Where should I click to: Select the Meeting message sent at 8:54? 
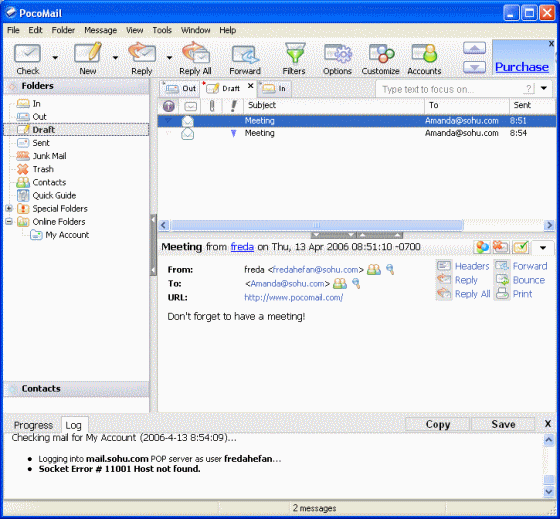point(356,133)
